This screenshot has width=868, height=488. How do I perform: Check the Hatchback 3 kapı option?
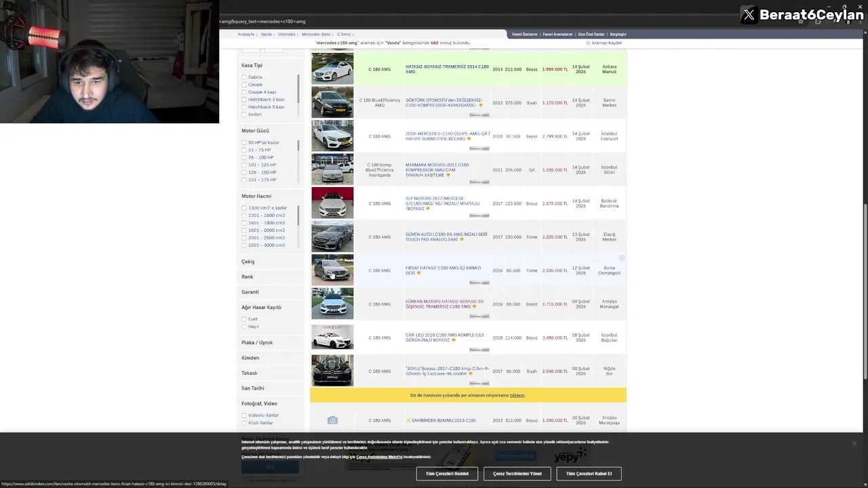pyautogui.click(x=244, y=100)
